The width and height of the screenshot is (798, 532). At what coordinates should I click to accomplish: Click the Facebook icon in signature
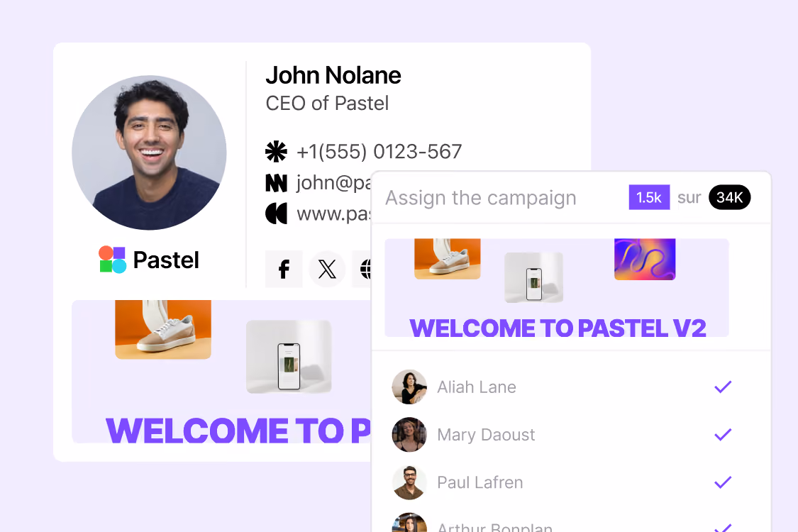284,269
